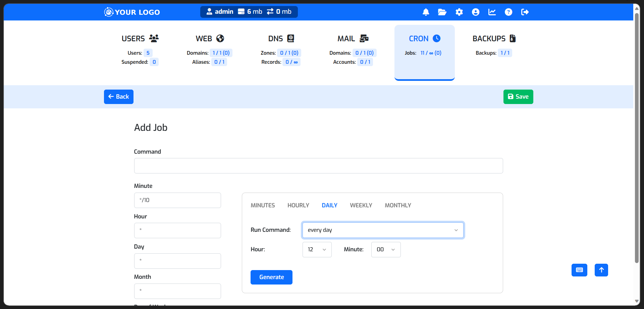Open the Hour dropdown showing 12
Image resolution: width=644 pixels, height=309 pixels.
(317, 249)
